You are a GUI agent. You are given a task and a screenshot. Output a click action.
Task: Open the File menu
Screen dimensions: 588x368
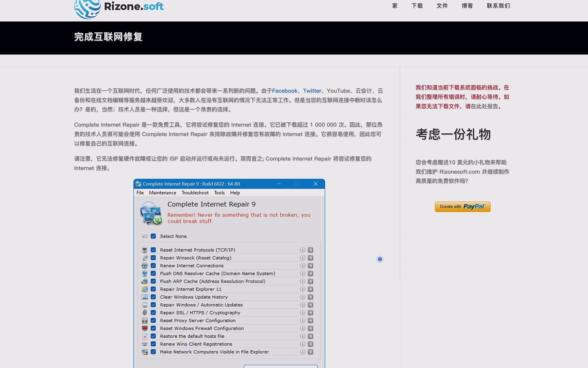[140, 193]
